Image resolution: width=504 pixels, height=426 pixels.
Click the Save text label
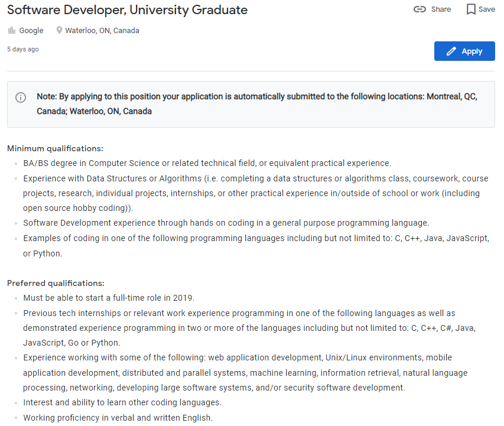click(x=487, y=9)
